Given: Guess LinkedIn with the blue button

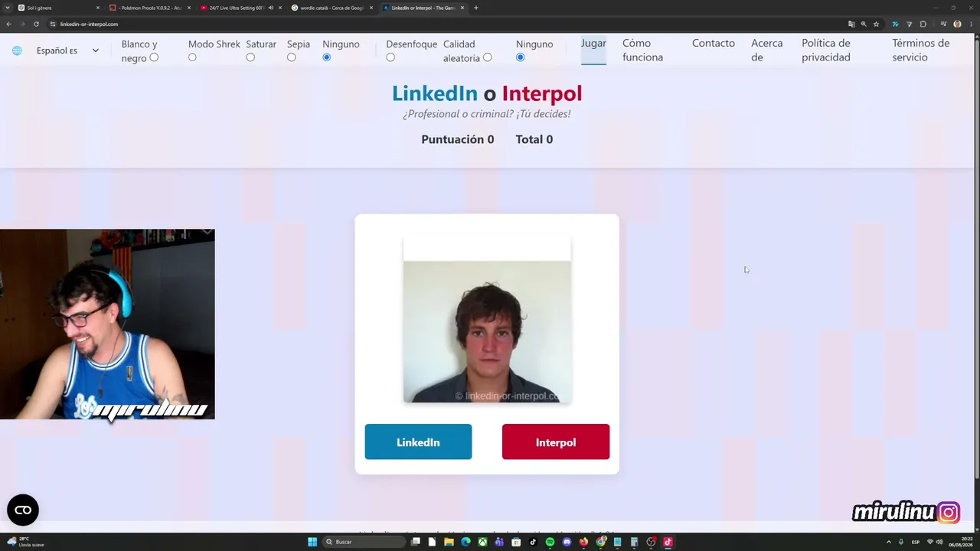Looking at the screenshot, I should point(418,442).
